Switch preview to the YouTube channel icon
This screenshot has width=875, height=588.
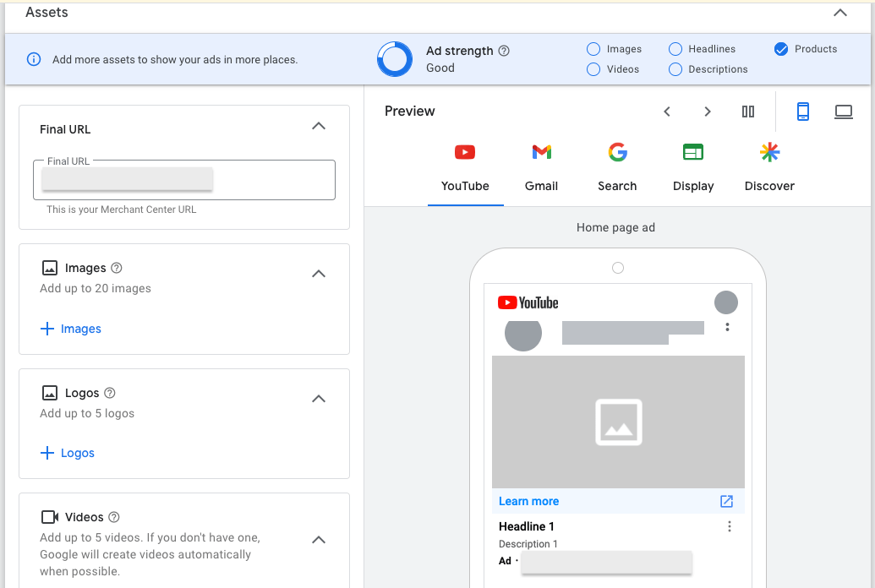[x=465, y=152]
